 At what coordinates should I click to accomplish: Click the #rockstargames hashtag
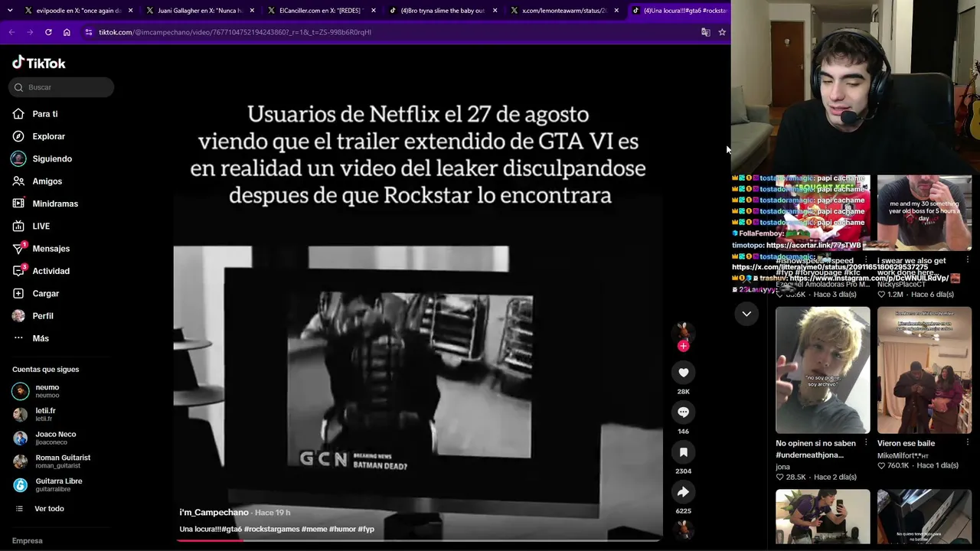click(271, 529)
